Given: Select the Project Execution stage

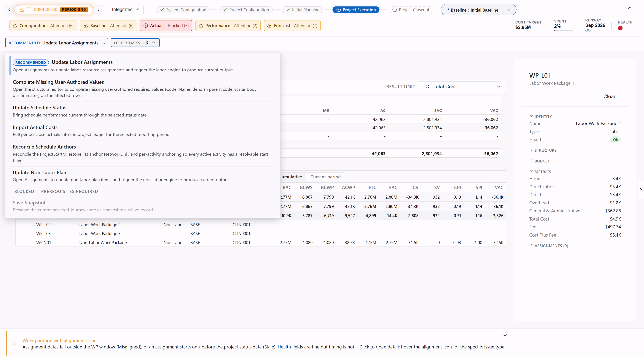Looking at the screenshot, I should [x=356, y=10].
